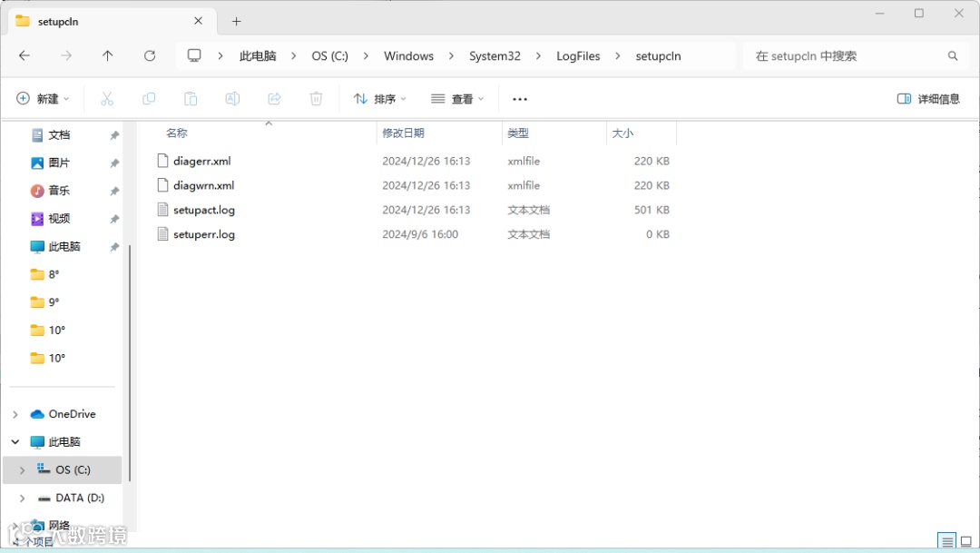The image size is (980, 553).
Task: Open breadcrumb chevron after LogFiles
Action: (x=618, y=55)
